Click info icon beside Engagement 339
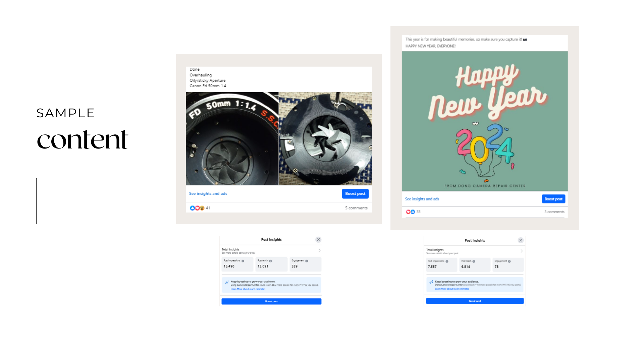Image resolution: width=644 pixels, height=362 pixels. pyautogui.click(x=307, y=261)
